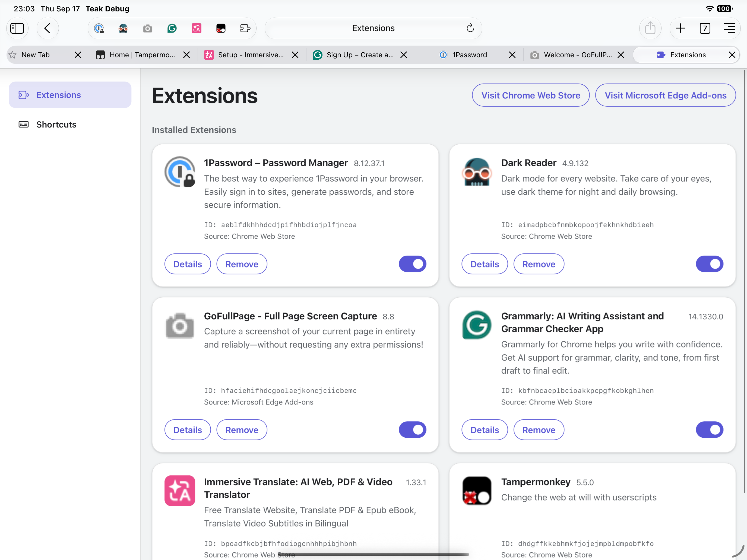Screen dimensions: 747x560
Task: Close the Setup Immersive tab
Action: pyautogui.click(x=295, y=55)
